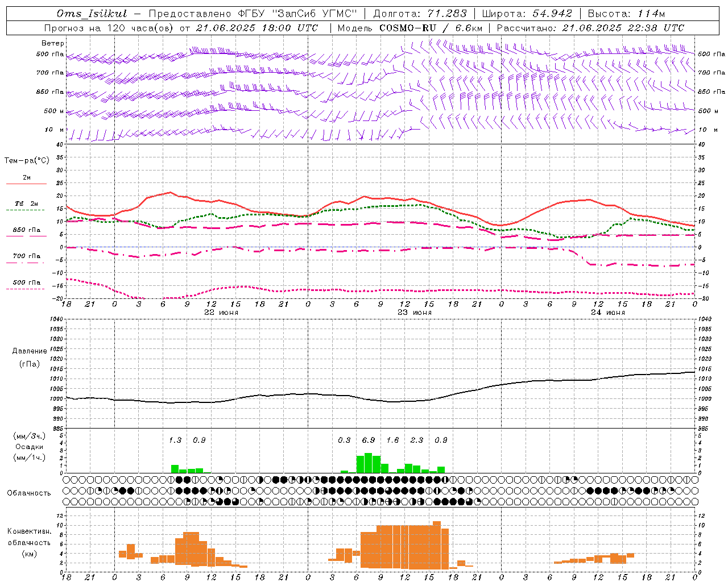Click the model name "COSMO-RU / 6.6км"
728x582 pixels.
(409, 28)
